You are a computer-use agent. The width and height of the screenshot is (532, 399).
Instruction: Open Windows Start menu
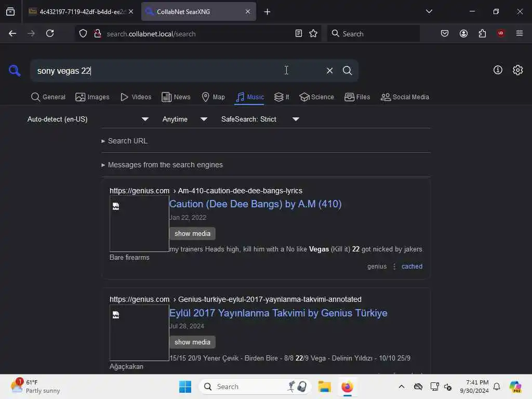[185, 387]
